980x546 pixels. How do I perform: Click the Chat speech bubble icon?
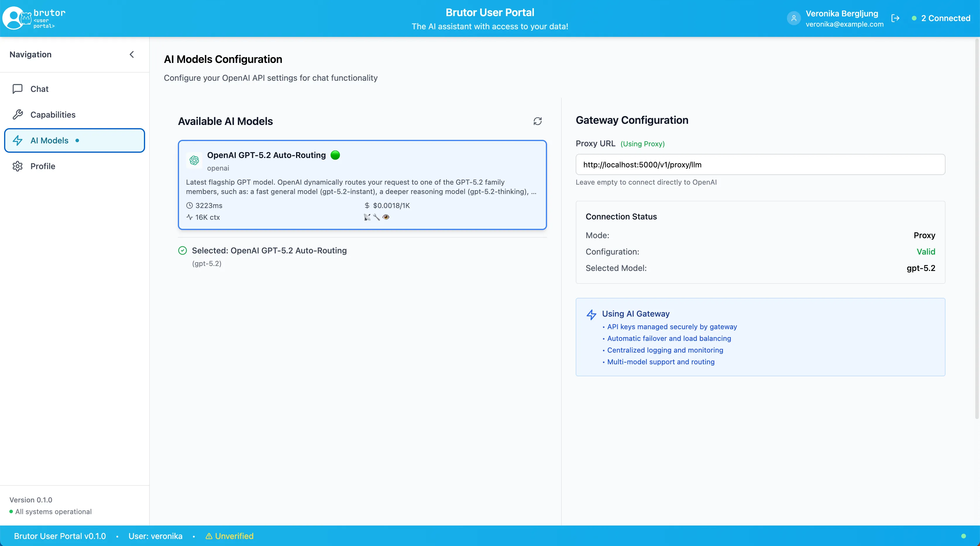coord(18,89)
